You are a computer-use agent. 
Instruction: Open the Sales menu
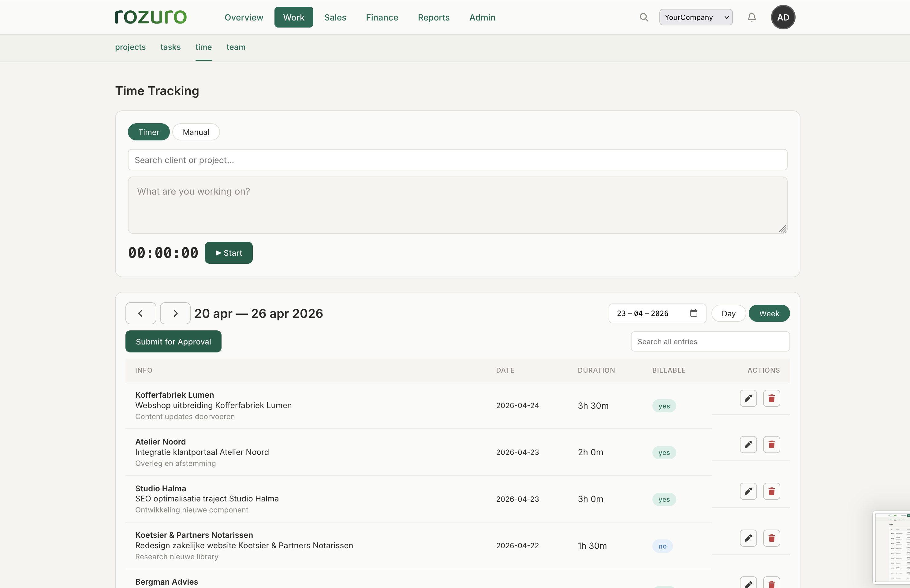click(x=335, y=17)
